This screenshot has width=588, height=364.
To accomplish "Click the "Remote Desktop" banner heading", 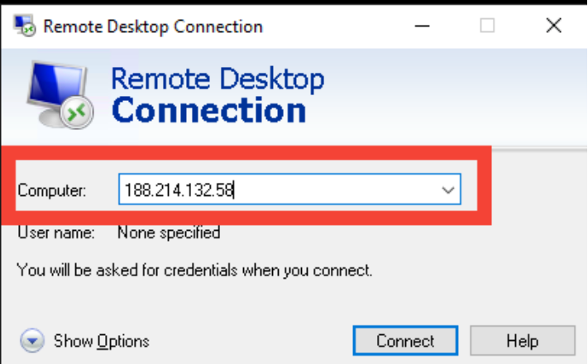I will pos(218,79).
